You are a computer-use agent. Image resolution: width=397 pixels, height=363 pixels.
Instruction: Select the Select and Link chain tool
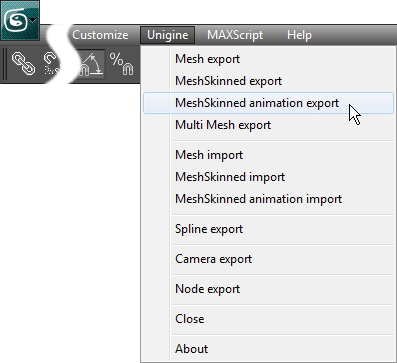point(23,63)
